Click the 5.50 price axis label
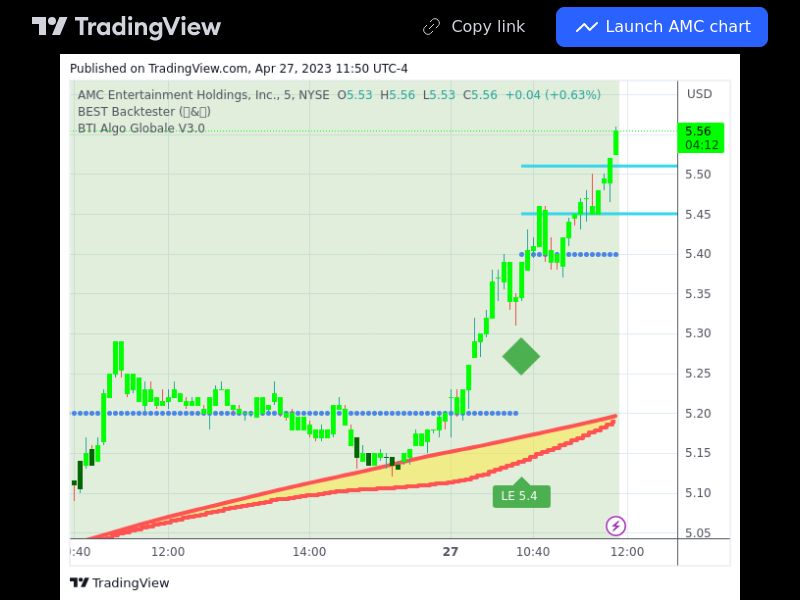This screenshot has width=800, height=600. [697, 174]
